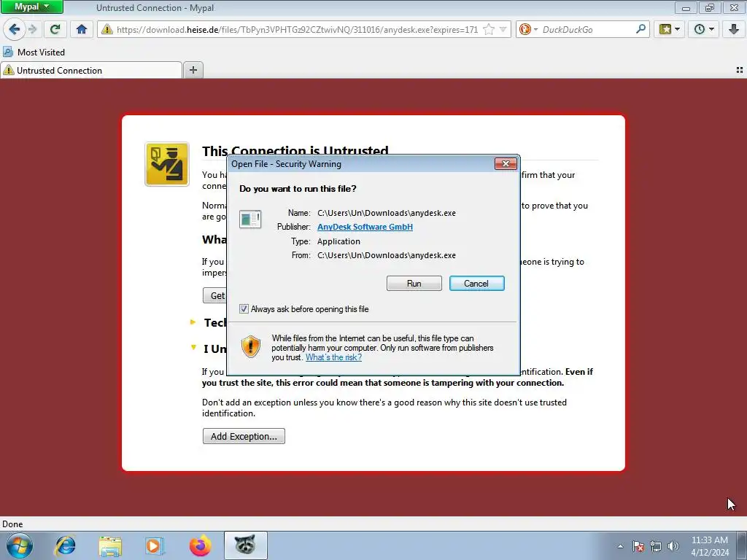Open the bookmarks menu button
The image size is (747, 560).
click(670, 29)
